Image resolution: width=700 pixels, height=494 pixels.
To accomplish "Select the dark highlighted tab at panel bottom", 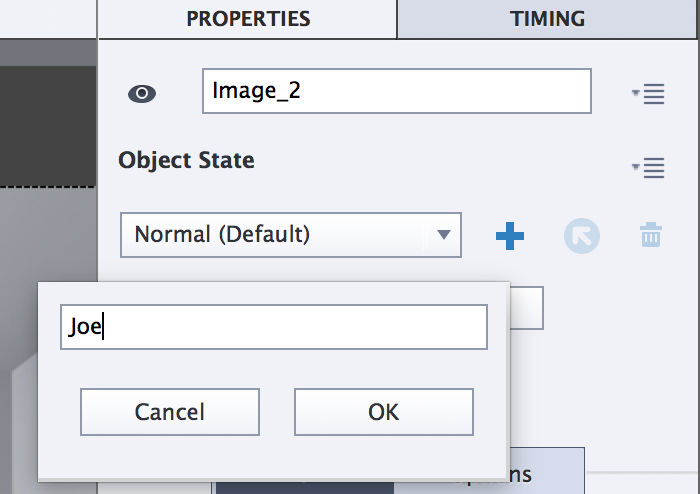I will tap(305, 487).
